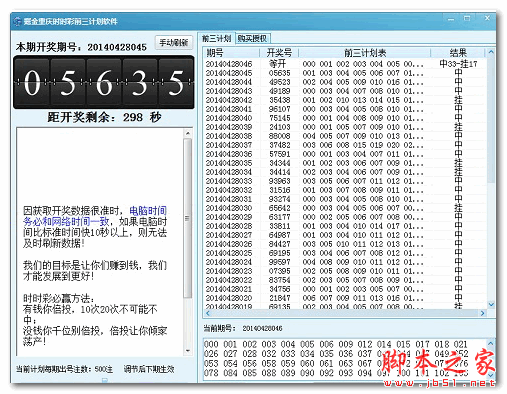
Task: Click up arrow of results table scrollbar
Action: tap(491, 52)
